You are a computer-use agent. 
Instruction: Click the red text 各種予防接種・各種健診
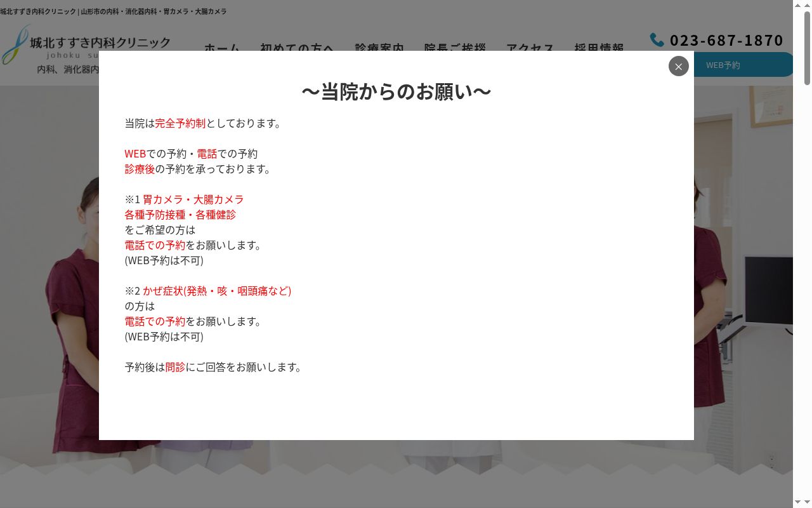pyautogui.click(x=180, y=215)
